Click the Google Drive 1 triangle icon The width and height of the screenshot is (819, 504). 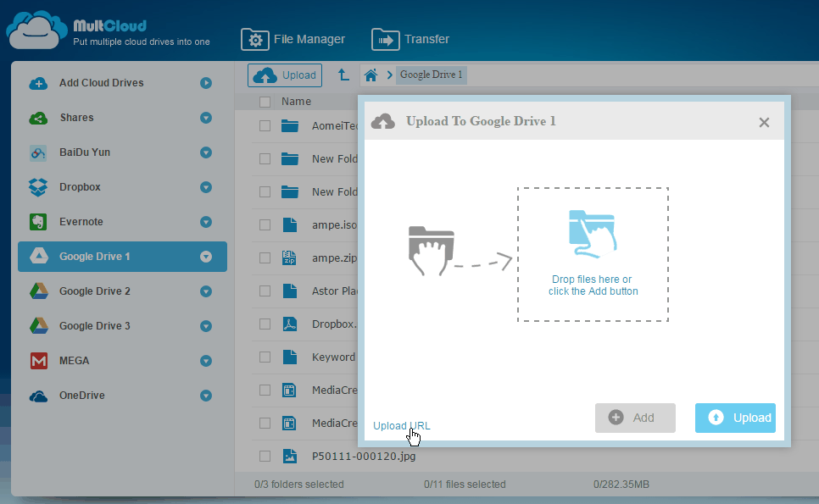click(39, 256)
